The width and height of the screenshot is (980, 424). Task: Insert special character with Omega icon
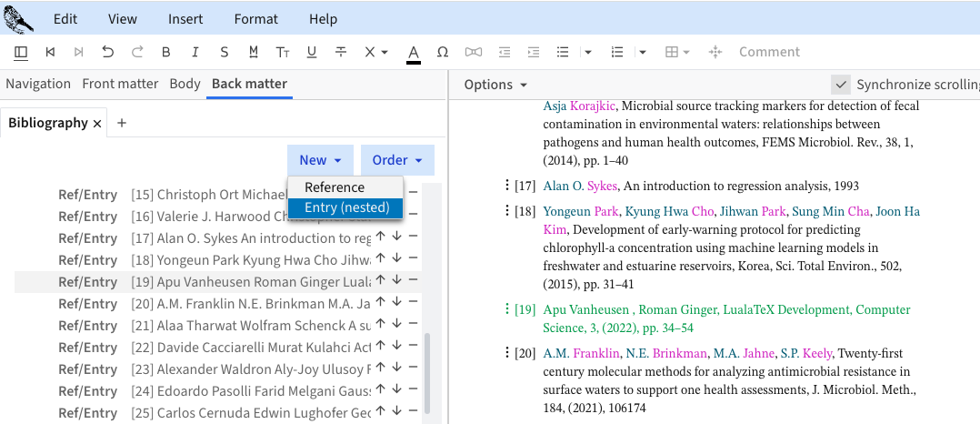point(443,52)
